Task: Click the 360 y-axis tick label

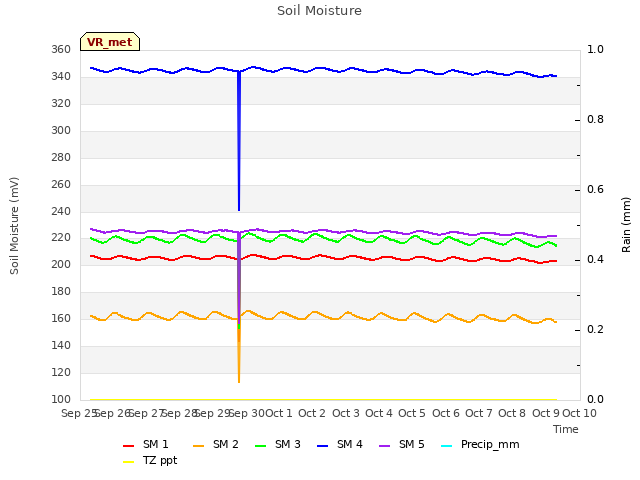Action: pos(61,50)
